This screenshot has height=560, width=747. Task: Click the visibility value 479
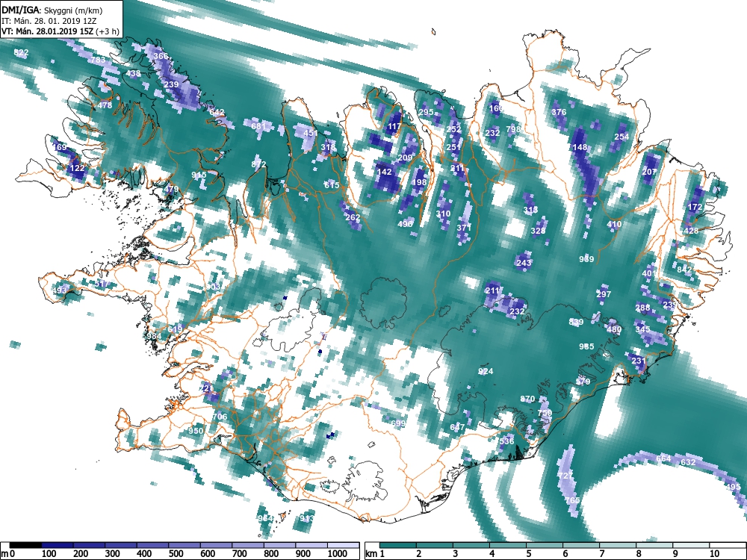(x=171, y=189)
